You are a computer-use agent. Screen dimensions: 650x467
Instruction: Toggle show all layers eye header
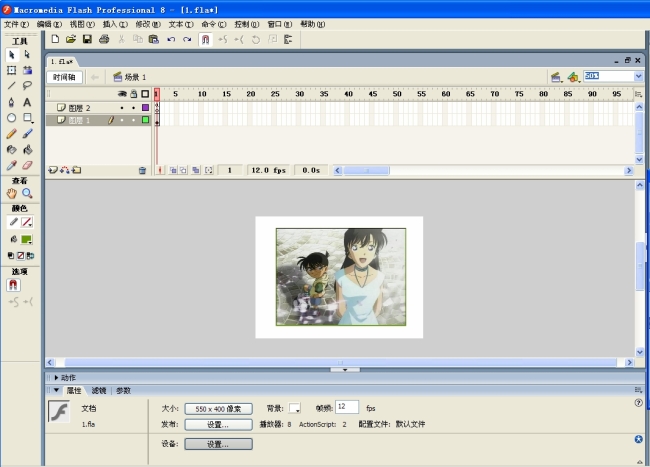(x=122, y=94)
